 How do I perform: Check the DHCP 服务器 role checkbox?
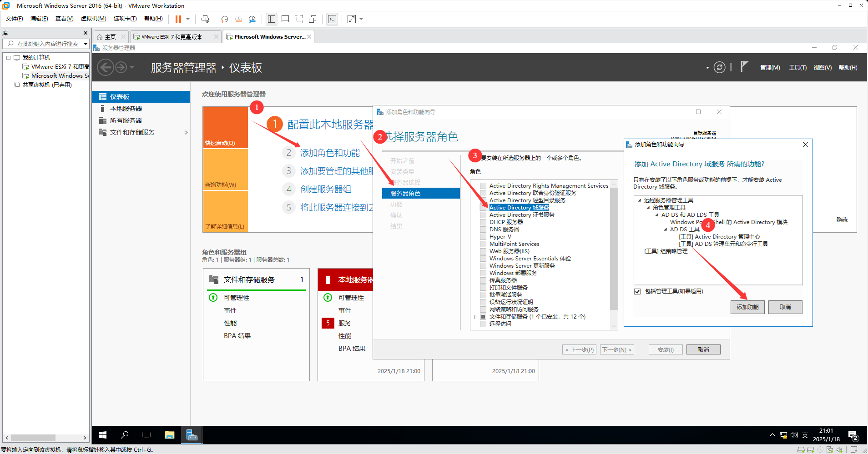pos(483,222)
